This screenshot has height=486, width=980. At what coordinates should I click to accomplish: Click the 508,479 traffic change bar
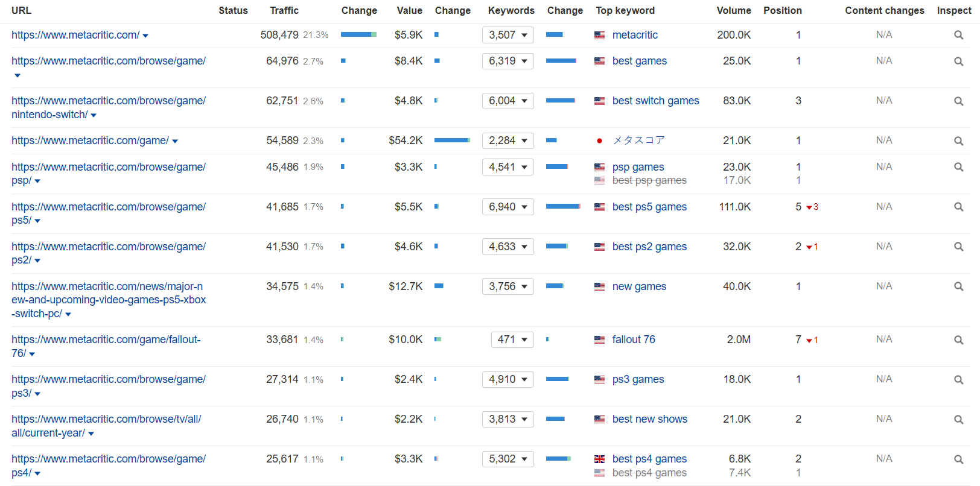click(358, 34)
